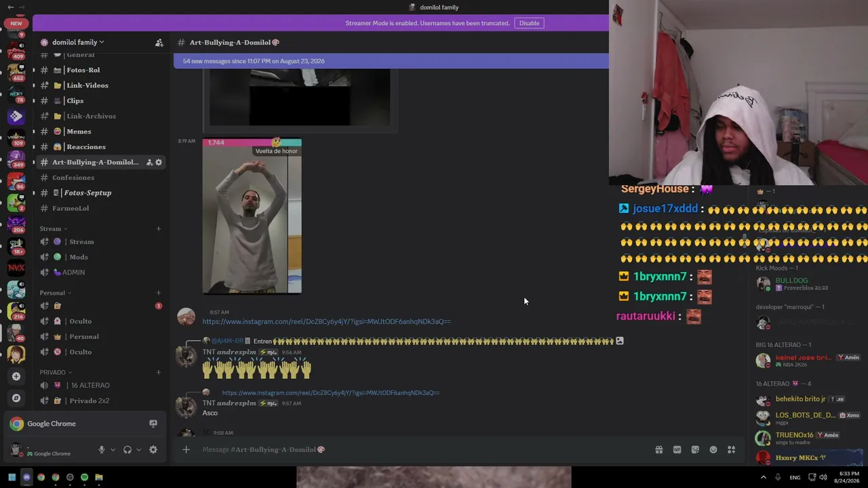The width and height of the screenshot is (868, 488).
Task: Open the replied Instagram link above Asco
Action: [331, 392]
